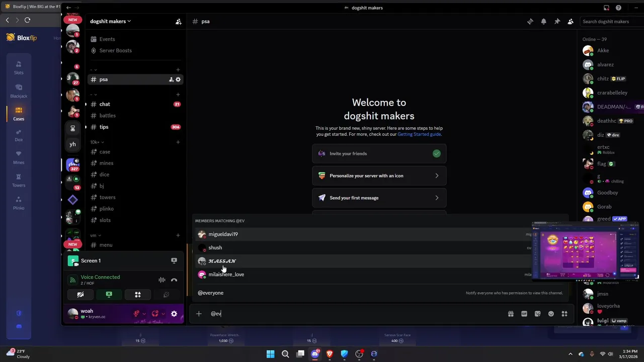Open Server Boosts
The width and height of the screenshot is (644, 362).
135,51
